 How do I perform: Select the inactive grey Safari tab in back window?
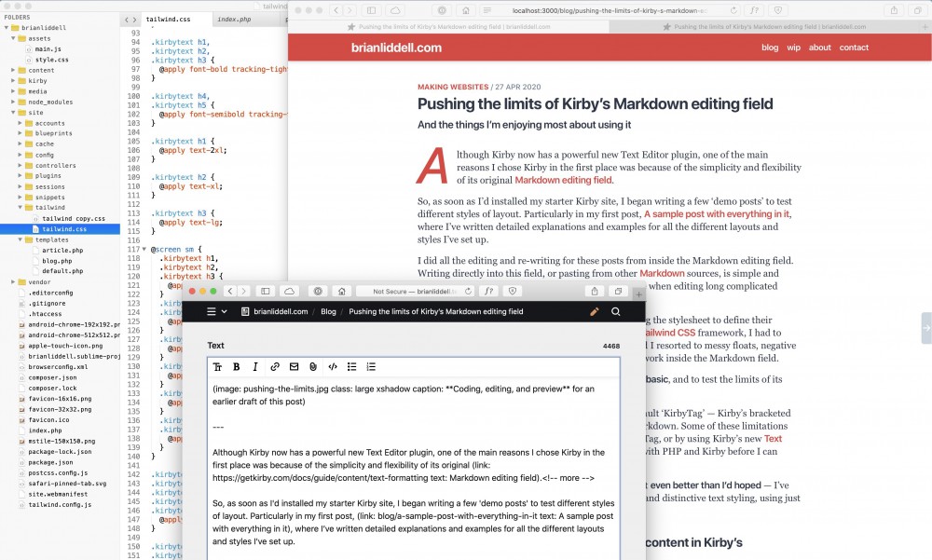click(764, 27)
